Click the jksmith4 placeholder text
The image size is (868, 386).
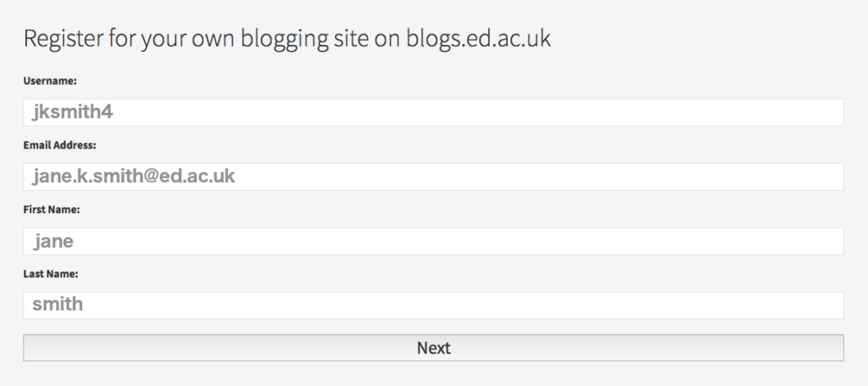(x=72, y=113)
